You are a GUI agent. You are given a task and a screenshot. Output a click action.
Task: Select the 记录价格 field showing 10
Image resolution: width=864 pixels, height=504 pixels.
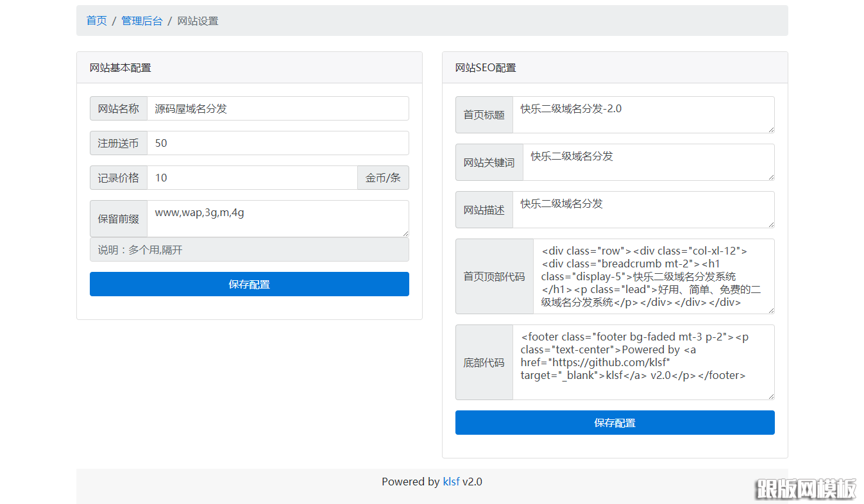[253, 178]
